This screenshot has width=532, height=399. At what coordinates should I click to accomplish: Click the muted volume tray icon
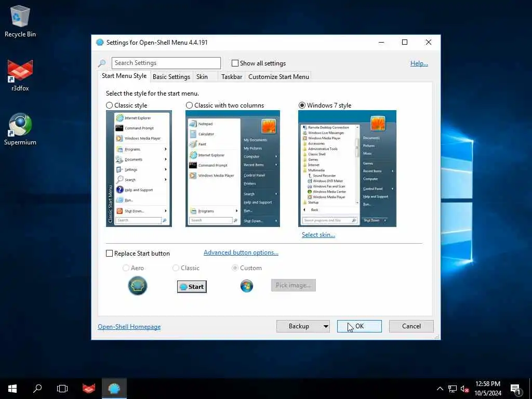tap(464, 389)
